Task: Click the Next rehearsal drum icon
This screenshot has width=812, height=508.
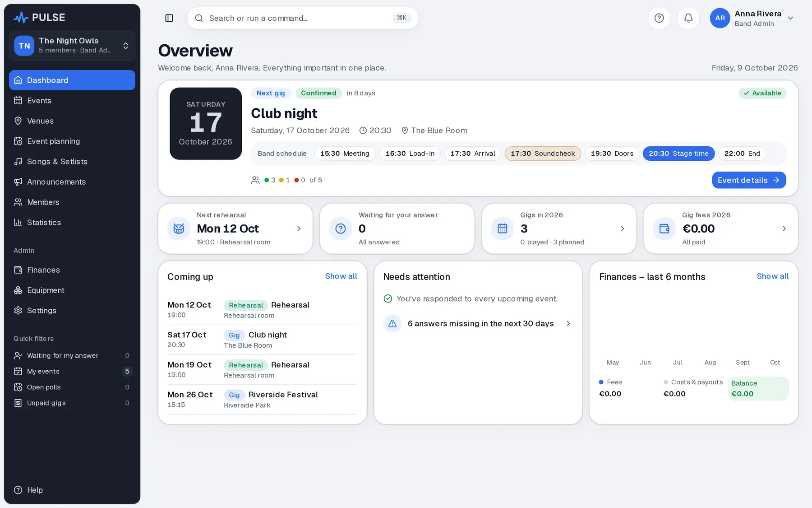Action: (x=179, y=228)
